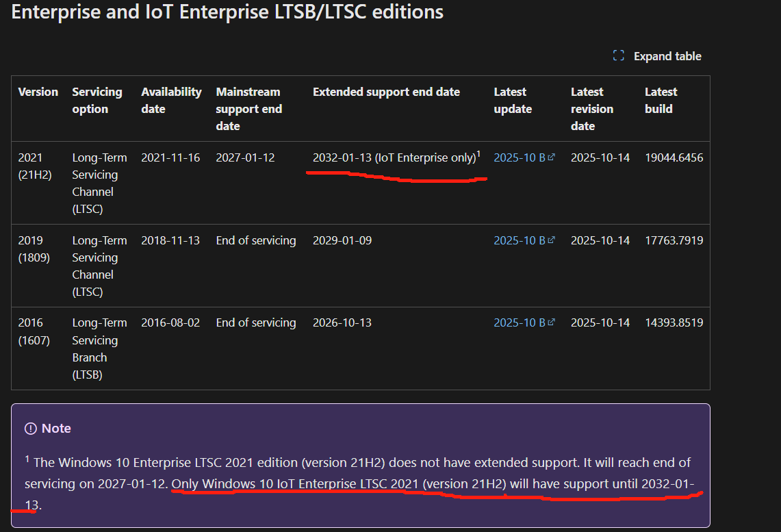Click the external link icon in 2021 (21H2) row

(552, 157)
